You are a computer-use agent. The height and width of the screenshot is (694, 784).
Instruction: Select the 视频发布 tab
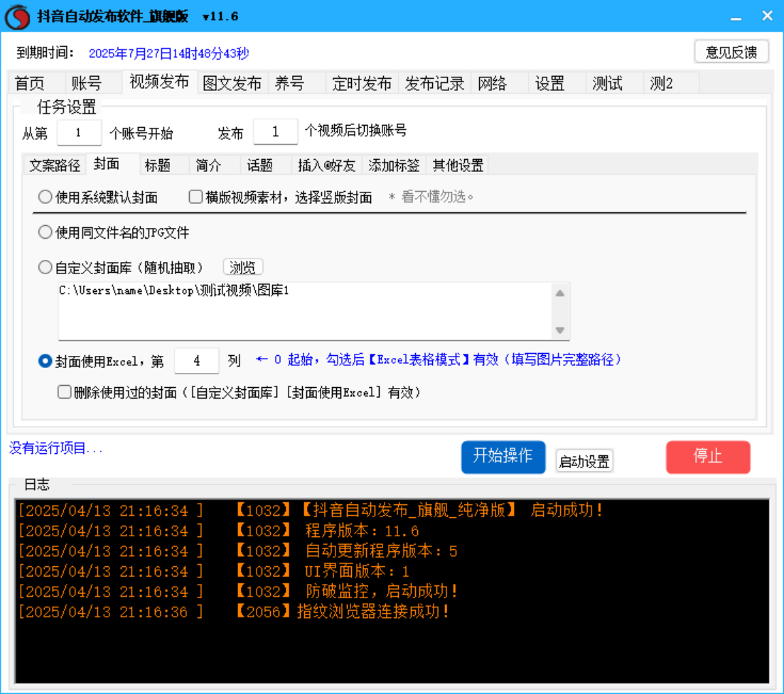click(159, 82)
